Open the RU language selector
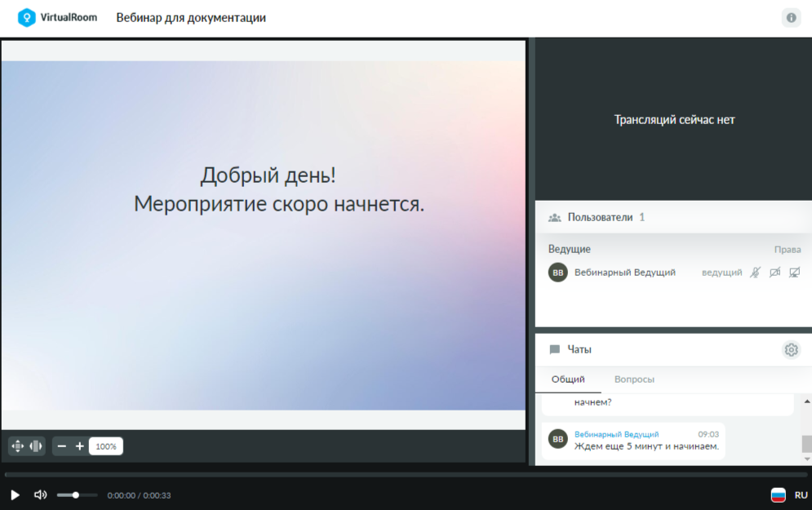The height and width of the screenshot is (510, 812). (x=801, y=495)
